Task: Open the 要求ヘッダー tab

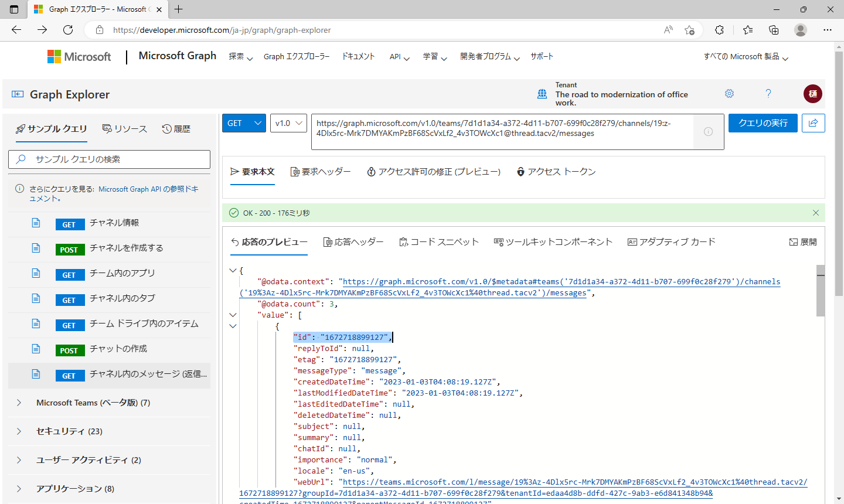Action: point(321,172)
